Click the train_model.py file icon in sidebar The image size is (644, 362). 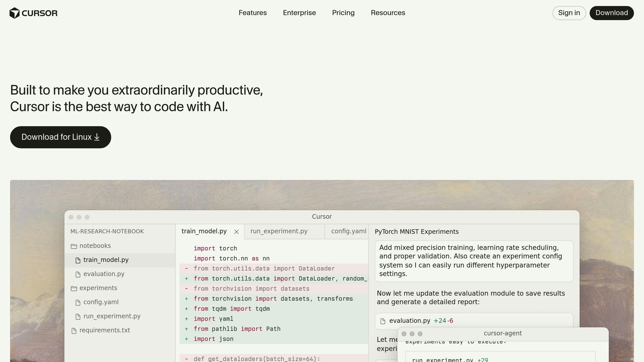(78, 260)
